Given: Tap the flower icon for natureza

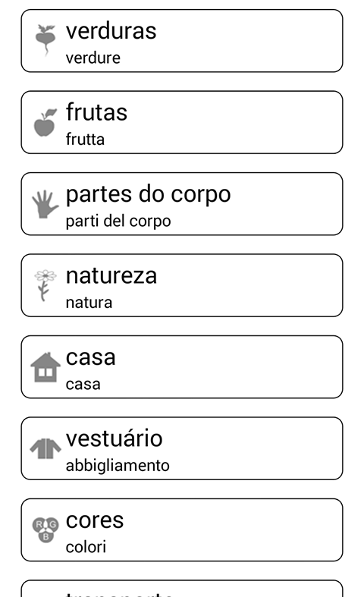Looking at the screenshot, I should click(45, 285).
